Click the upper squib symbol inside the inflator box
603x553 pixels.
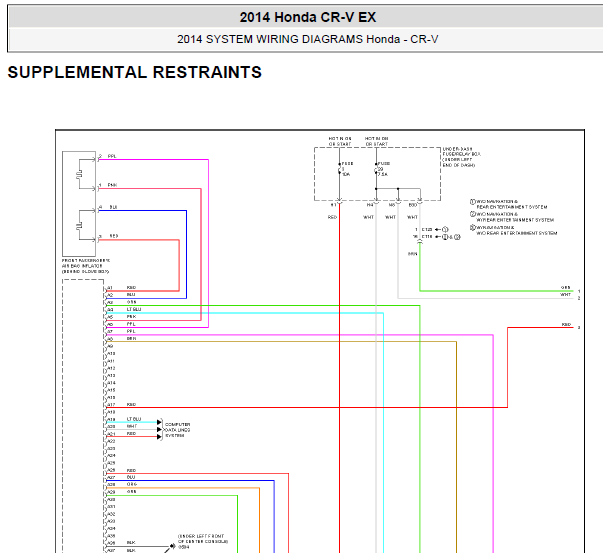pyautogui.click(x=80, y=174)
